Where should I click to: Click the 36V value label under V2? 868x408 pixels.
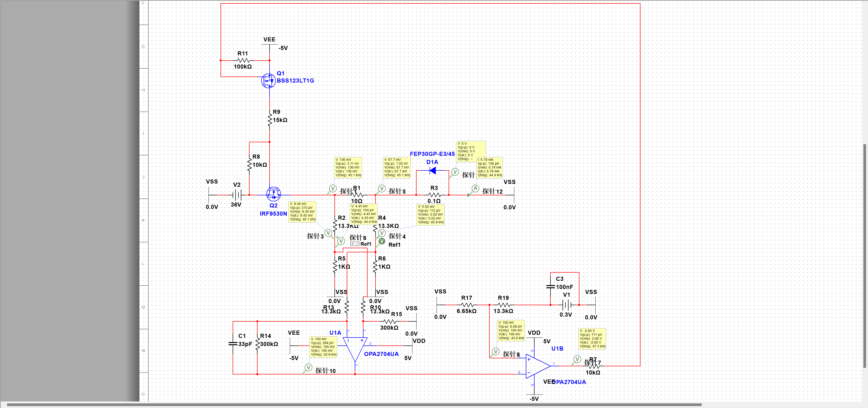pos(236,205)
